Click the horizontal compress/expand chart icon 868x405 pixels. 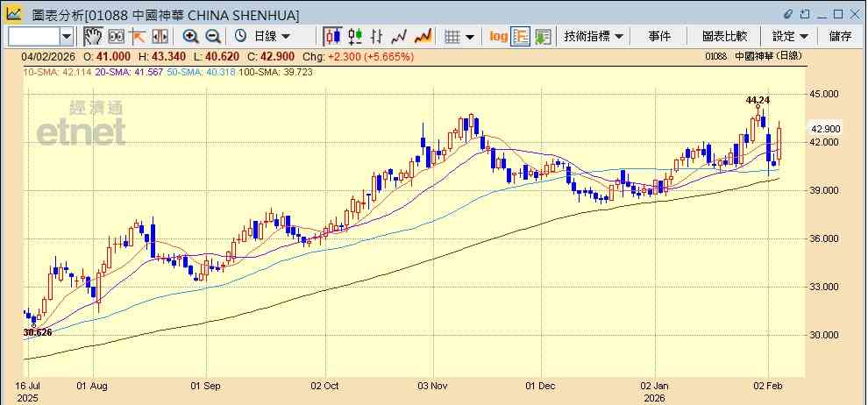point(160,37)
